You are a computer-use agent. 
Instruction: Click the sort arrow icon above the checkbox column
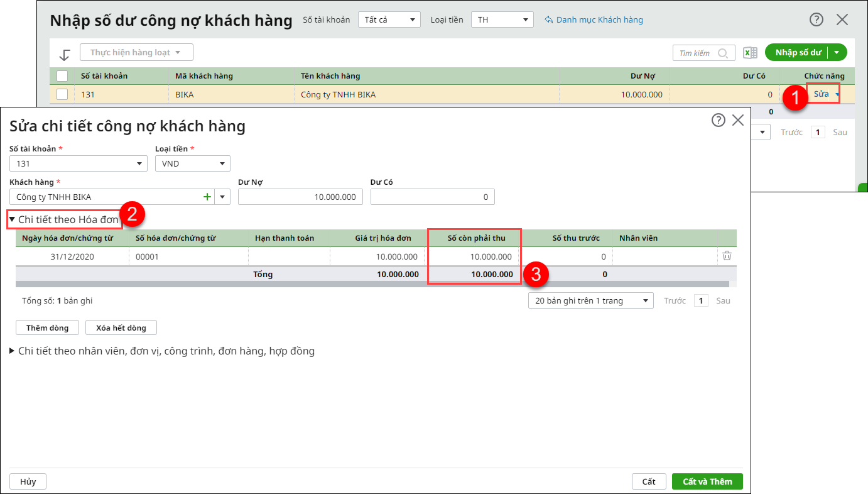64,55
